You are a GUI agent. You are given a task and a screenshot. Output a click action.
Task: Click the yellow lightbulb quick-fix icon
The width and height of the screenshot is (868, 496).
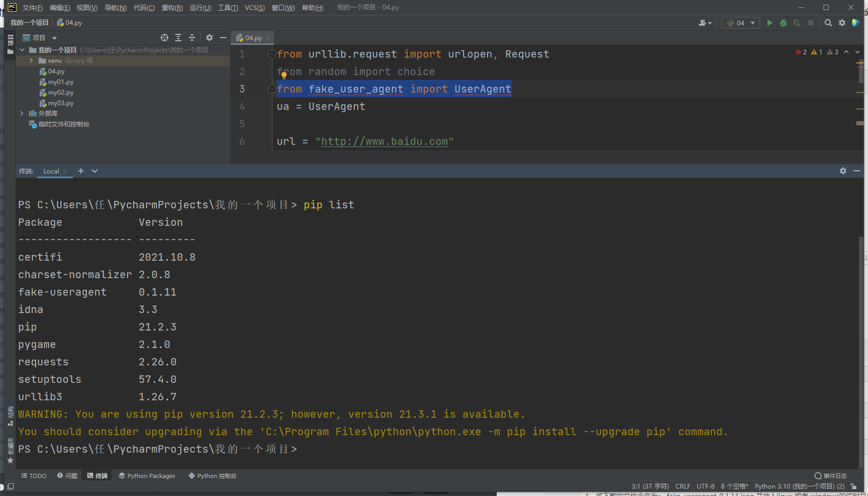click(284, 75)
